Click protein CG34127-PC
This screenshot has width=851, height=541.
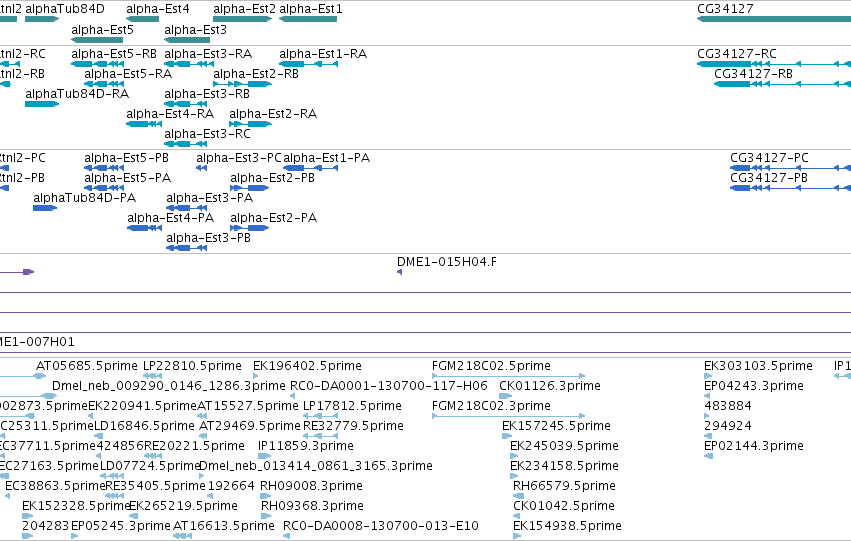pyautogui.click(x=790, y=168)
